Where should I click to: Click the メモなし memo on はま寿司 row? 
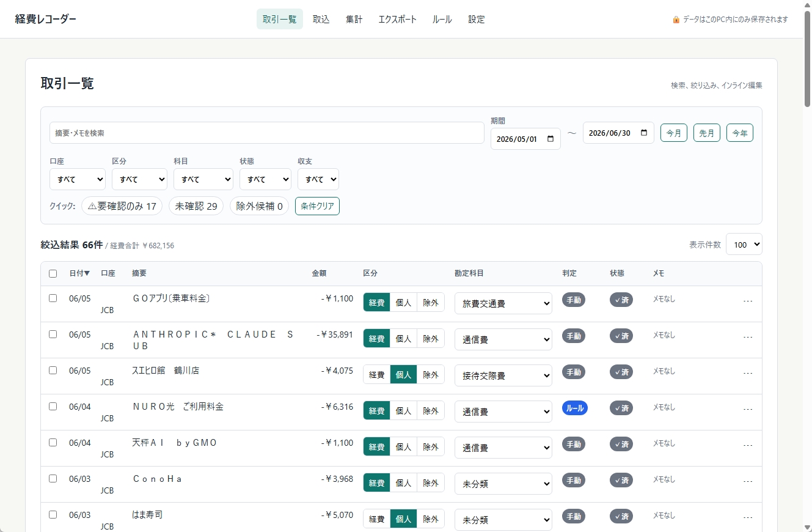coord(664,515)
